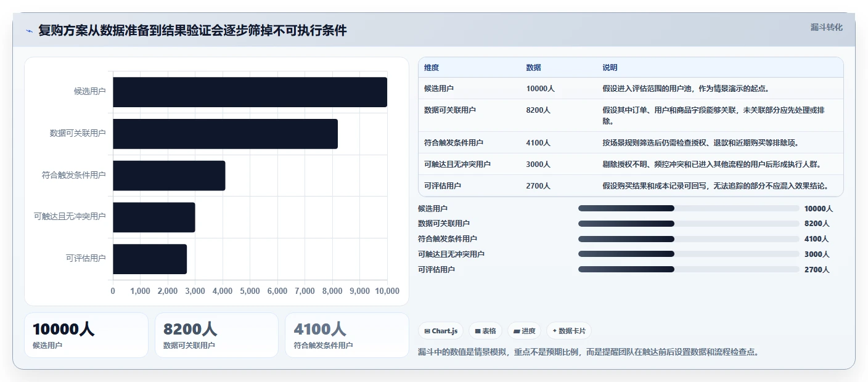Click the 10000人 value beside the progress bar
868x382 pixels.
(819, 209)
